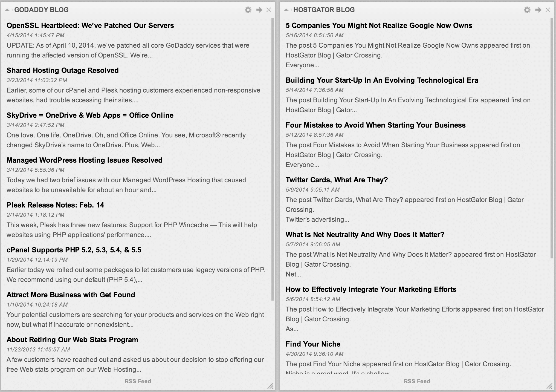Image resolution: width=556 pixels, height=392 pixels.
Task: Click date 5/14/2014 7:36:56 AM
Action: pos(315,90)
